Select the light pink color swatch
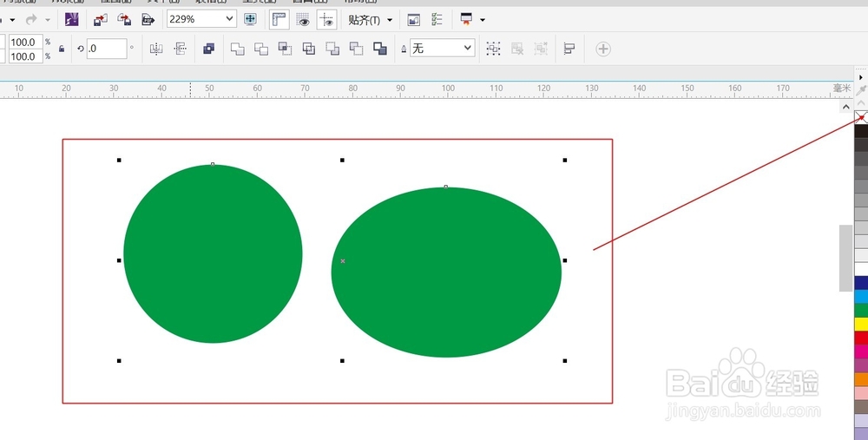 click(861, 393)
